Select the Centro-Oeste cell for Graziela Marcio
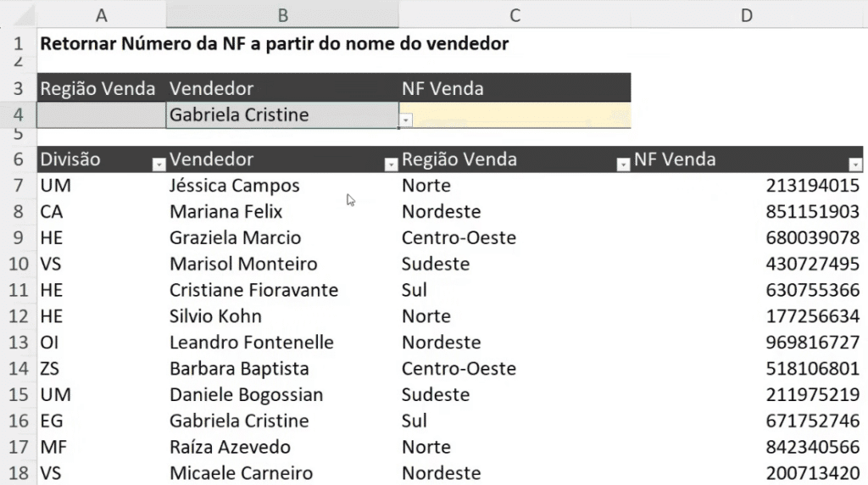The width and height of the screenshot is (868, 485). point(459,238)
